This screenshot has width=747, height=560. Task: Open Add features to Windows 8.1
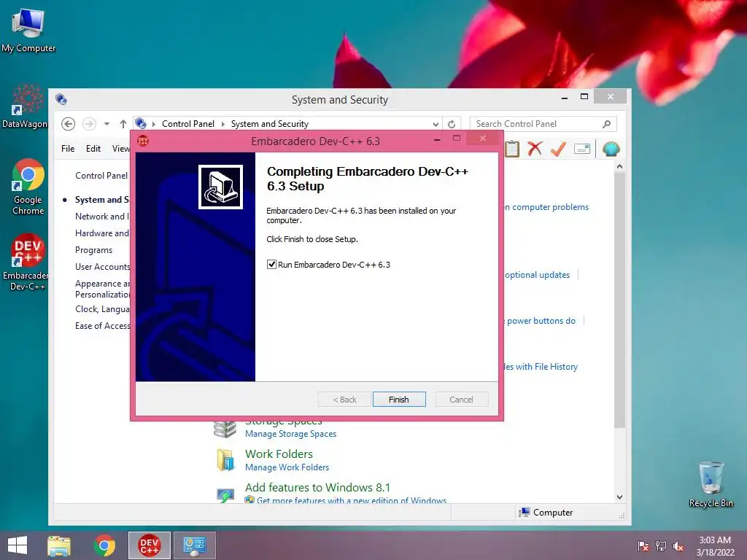coord(317,488)
